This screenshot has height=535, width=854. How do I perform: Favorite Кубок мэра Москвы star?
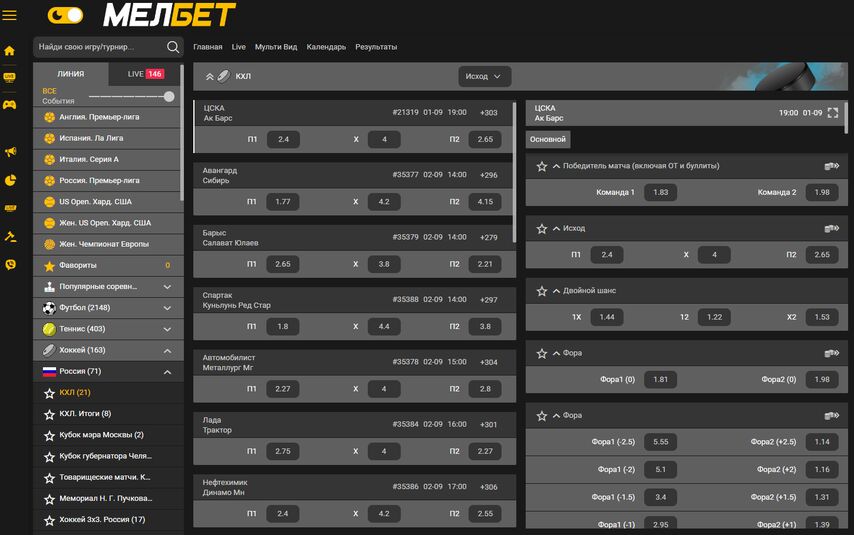[x=49, y=436]
